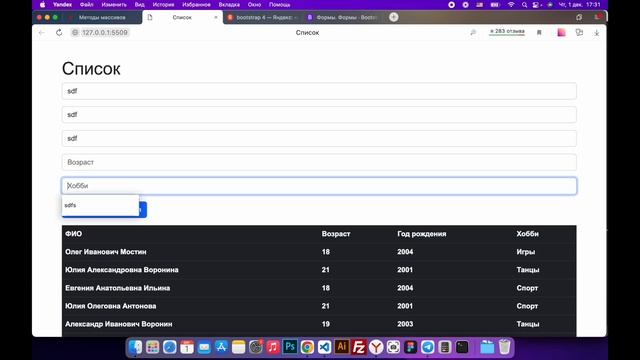640x360 pixels.
Task: Click the Возраст column header in table
Action: tap(336, 234)
